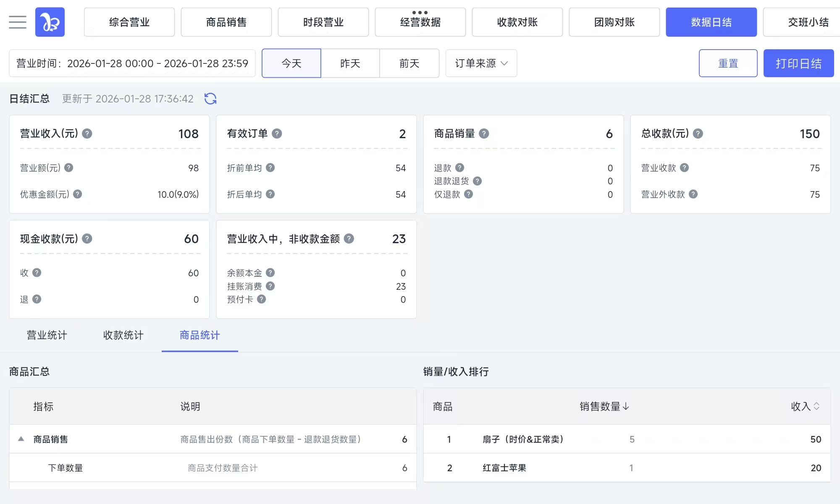Image resolution: width=840 pixels, height=504 pixels.
Task: Select the 今天 date range option
Action: (291, 63)
